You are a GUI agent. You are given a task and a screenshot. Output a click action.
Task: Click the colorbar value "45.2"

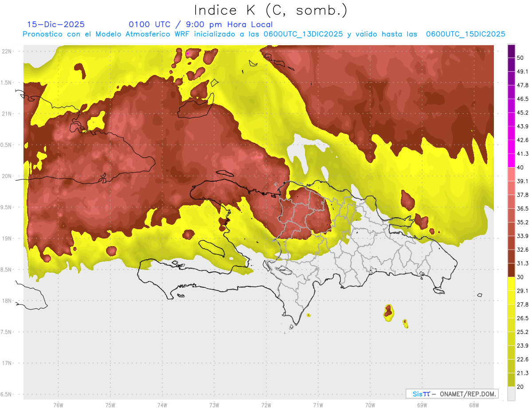[523, 113]
